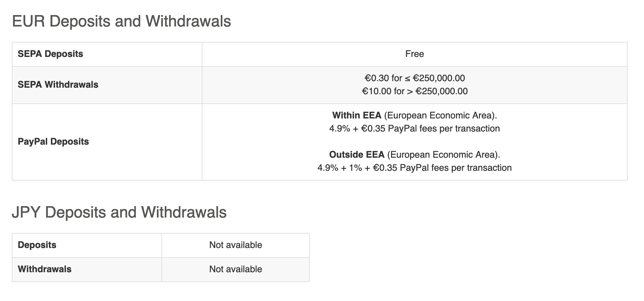The height and width of the screenshot is (301, 644).
Task: Click Not available in the JPY Deposits row
Action: pyautogui.click(x=236, y=245)
